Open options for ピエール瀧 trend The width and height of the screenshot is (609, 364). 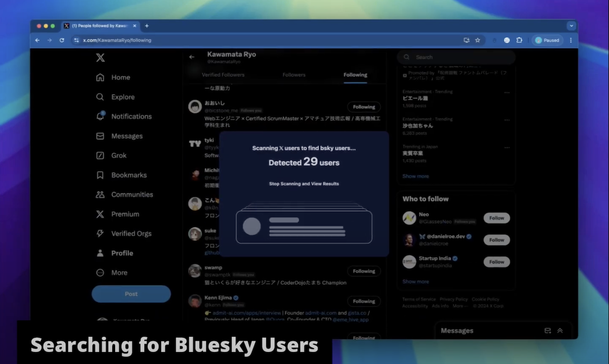coord(507,93)
